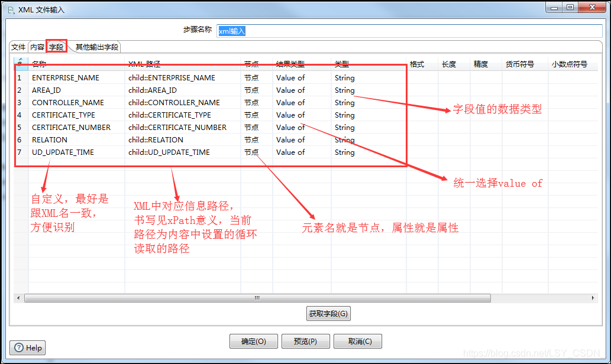Click 节点 cell in ENTERPRISE_NAME row

coord(257,78)
